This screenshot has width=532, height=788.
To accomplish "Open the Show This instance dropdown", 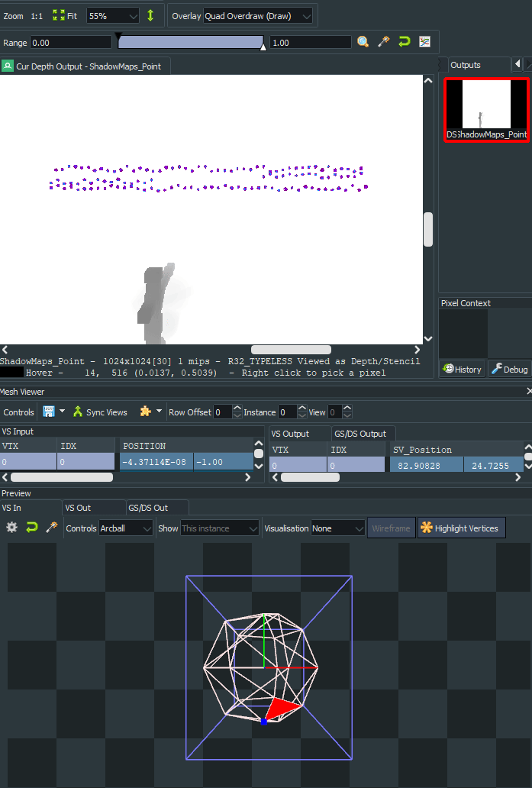I will tap(220, 528).
